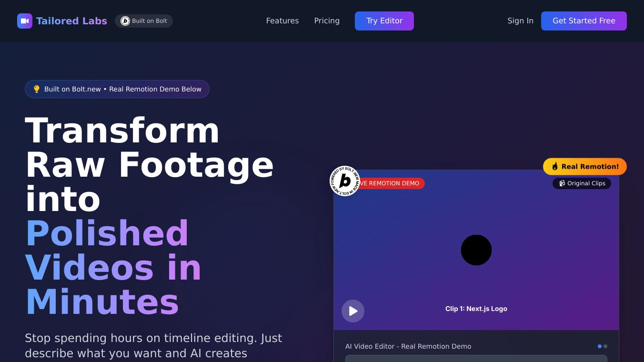644x362 pixels.
Task: Play the Remotion demo video
Action: 353,311
